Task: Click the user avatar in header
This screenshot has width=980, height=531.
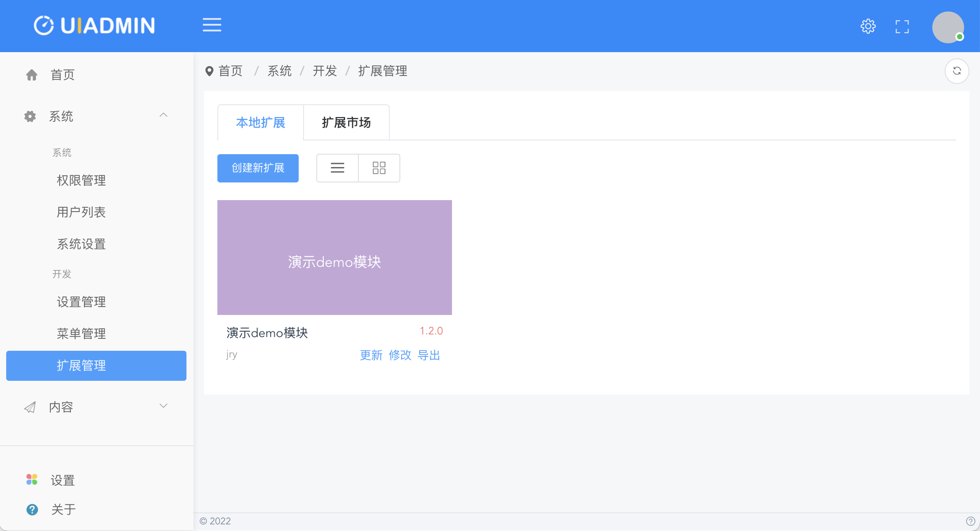Action: pos(948,27)
